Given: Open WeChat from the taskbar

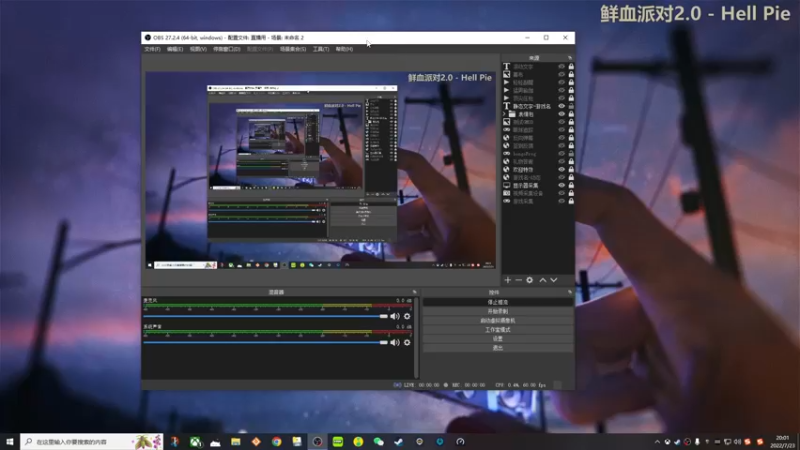Looking at the screenshot, I should coord(379,442).
